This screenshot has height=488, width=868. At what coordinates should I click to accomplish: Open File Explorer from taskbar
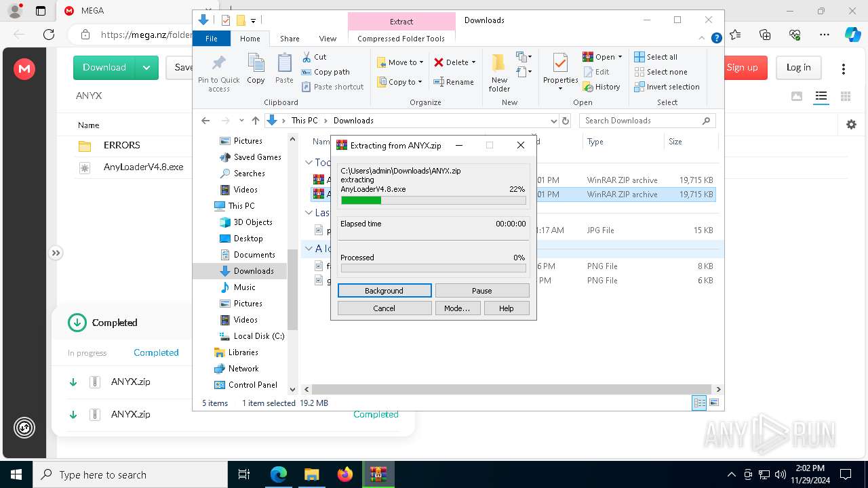pos(311,474)
